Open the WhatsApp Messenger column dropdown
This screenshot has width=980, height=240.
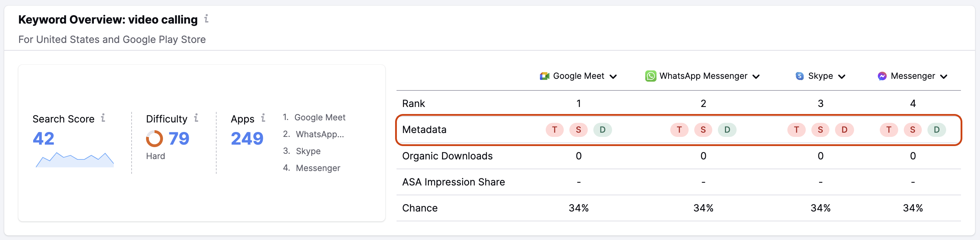click(756, 76)
